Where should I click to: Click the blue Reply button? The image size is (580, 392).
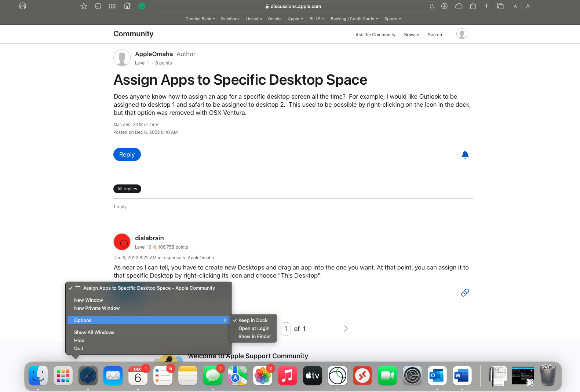tap(127, 154)
